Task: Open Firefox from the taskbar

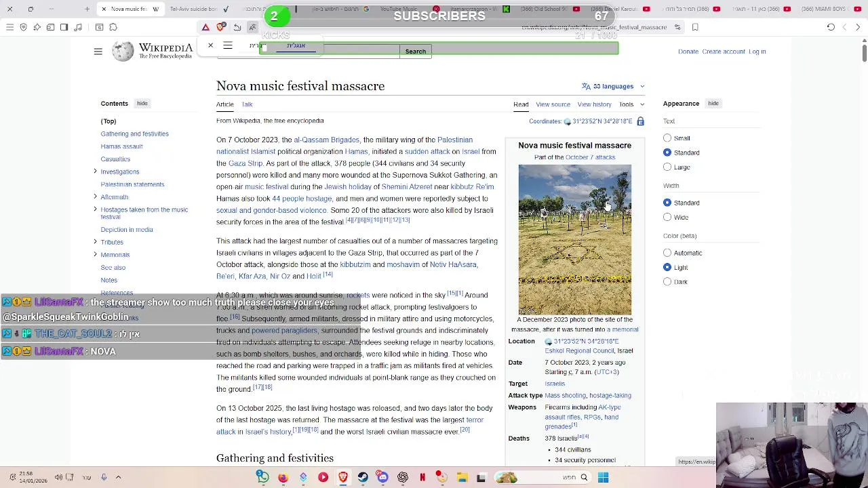Action: tap(283, 477)
